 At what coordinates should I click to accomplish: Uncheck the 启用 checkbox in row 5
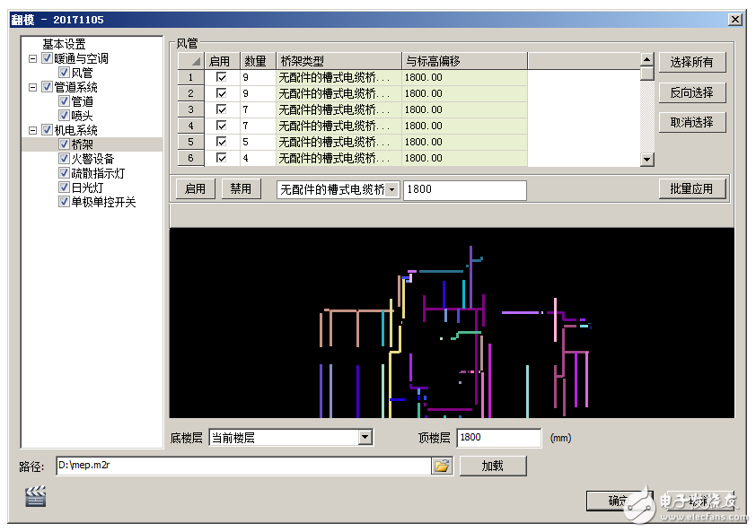[x=221, y=141]
